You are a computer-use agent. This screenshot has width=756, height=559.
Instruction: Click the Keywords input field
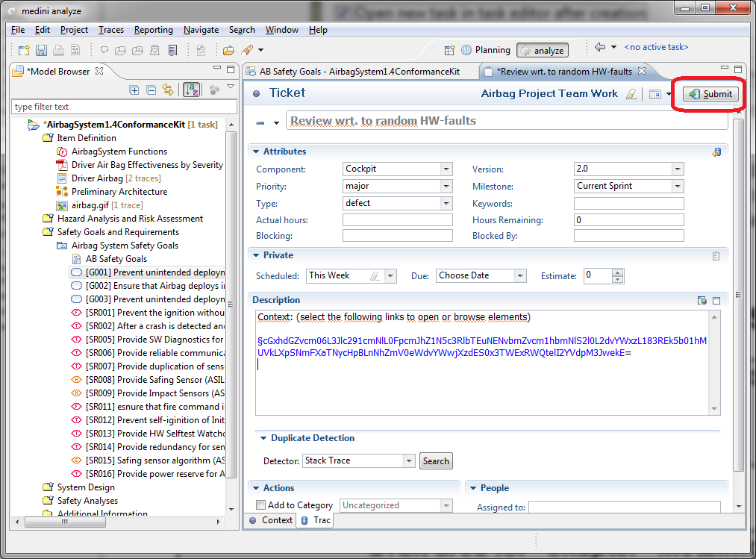tap(628, 203)
